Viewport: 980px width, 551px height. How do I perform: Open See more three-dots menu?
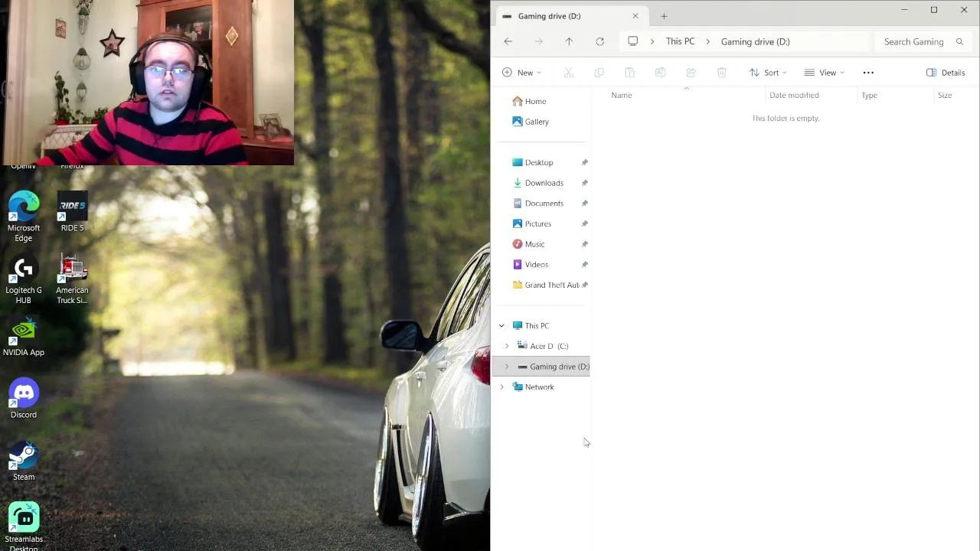click(868, 73)
